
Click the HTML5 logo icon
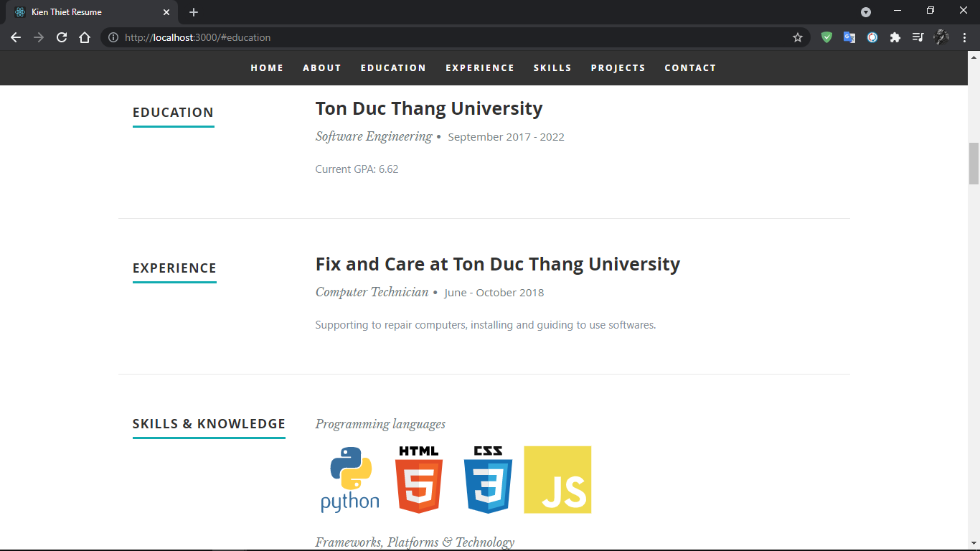(x=419, y=479)
